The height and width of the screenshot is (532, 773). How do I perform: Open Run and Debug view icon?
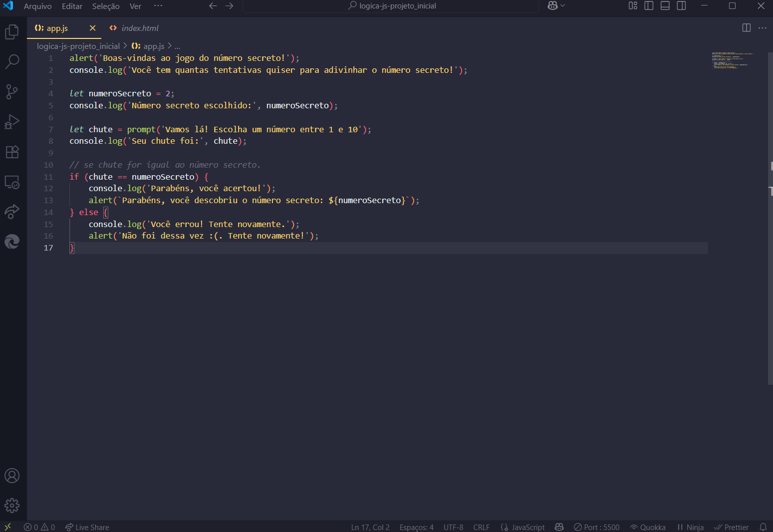12,122
